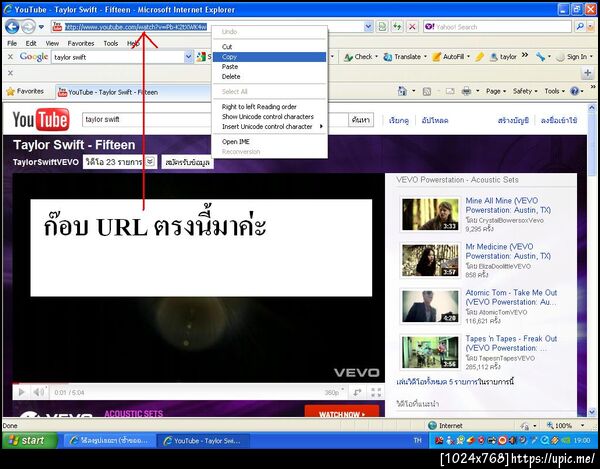The image size is (600, 469).
Task: Click the video progress bar
Action: [198, 383]
